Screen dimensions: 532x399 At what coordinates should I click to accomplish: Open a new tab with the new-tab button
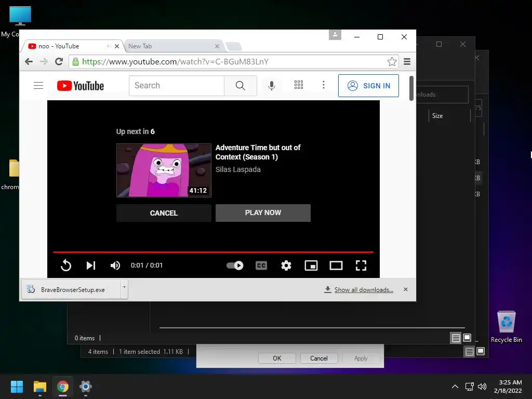point(233,46)
